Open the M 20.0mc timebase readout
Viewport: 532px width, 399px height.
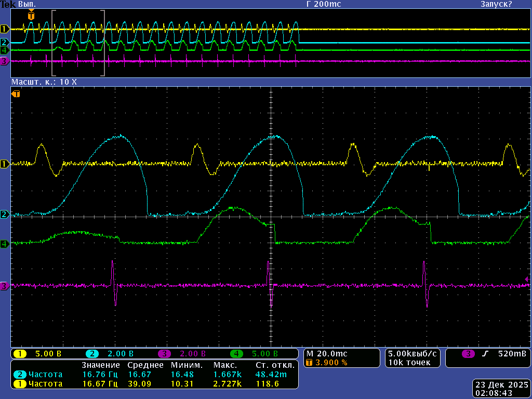coord(327,353)
